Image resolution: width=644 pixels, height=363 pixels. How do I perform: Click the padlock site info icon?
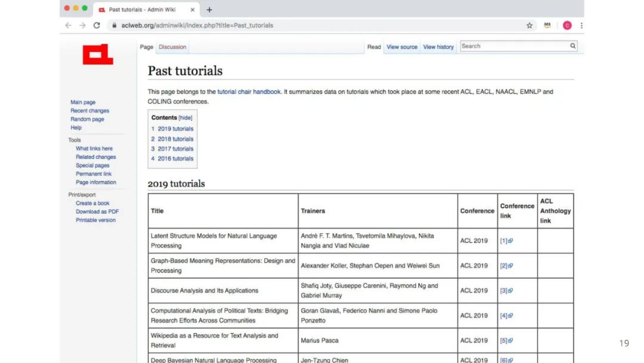coord(114,26)
